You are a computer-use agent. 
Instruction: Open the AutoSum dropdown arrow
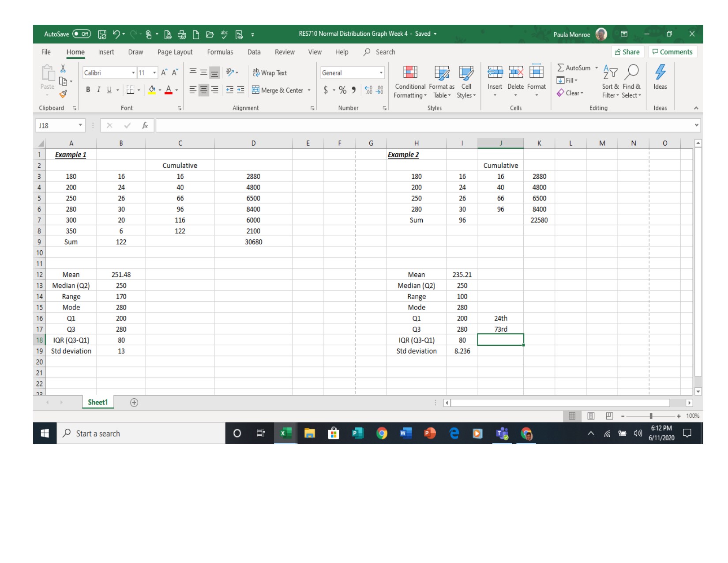597,68
